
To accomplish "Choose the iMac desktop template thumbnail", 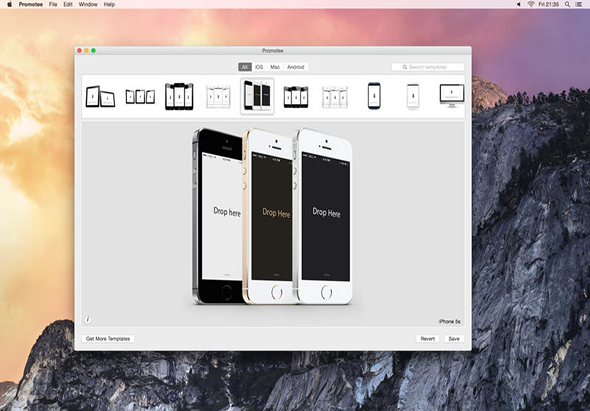I will pos(452,96).
